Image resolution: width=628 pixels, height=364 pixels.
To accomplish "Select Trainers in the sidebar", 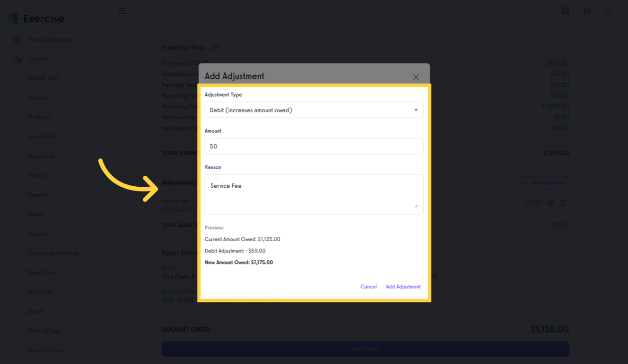I will [x=39, y=98].
